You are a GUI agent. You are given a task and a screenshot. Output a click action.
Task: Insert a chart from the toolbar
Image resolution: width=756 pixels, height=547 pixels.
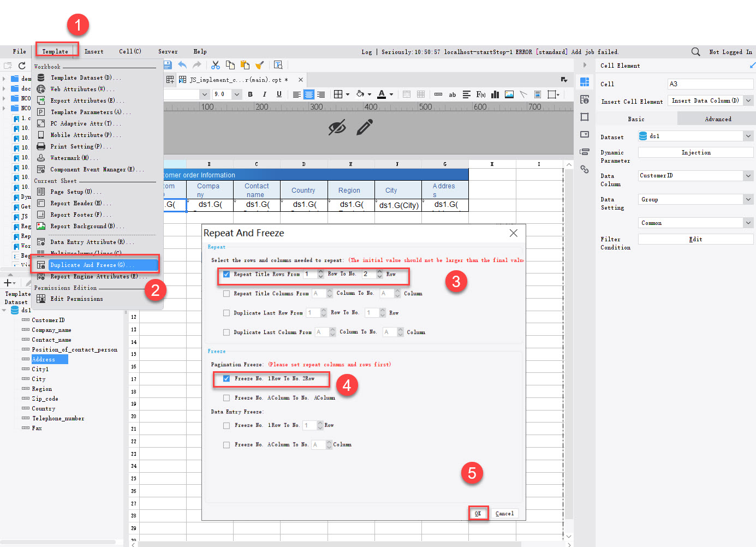point(495,94)
